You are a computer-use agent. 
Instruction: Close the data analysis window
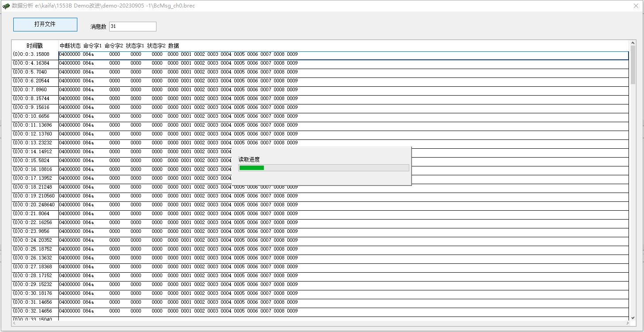click(636, 6)
